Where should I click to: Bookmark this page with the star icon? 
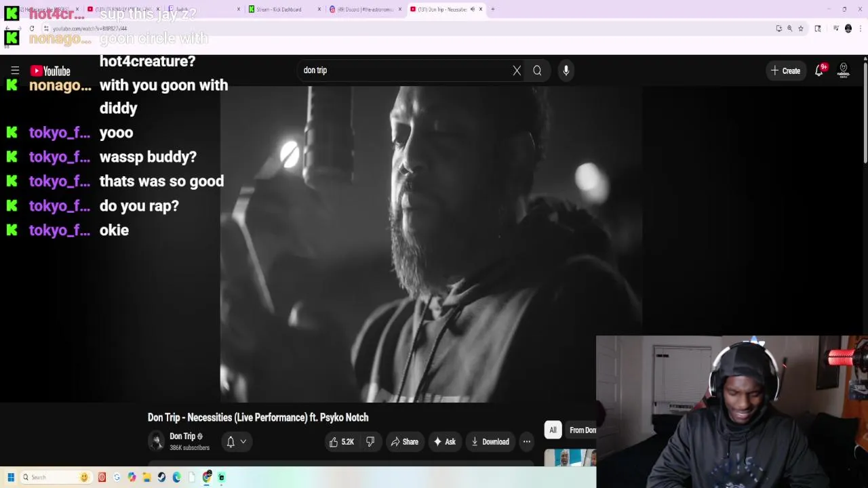tap(801, 28)
